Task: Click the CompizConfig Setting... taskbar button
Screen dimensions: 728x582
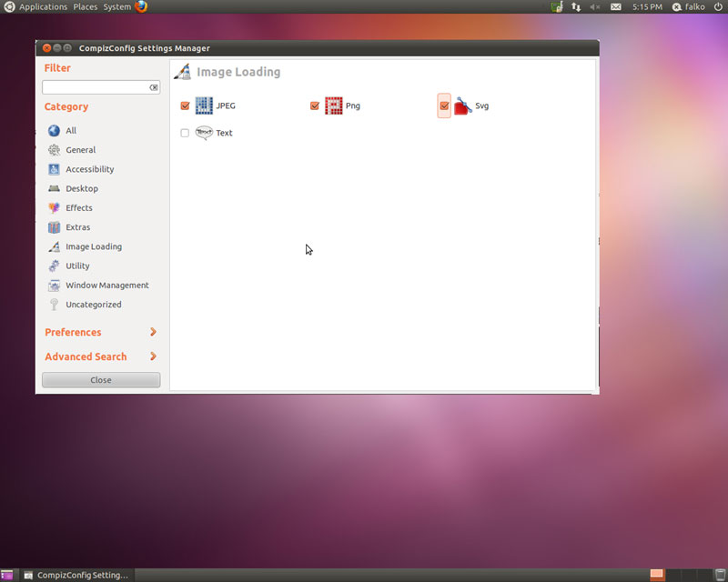Action: (x=76, y=575)
